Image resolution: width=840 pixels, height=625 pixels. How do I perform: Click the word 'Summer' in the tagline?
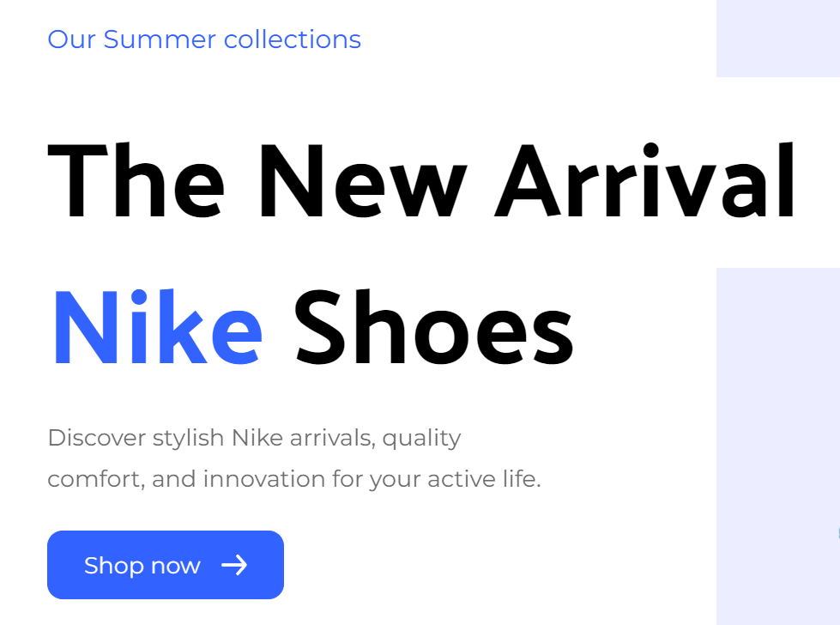(x=160, y=39)
